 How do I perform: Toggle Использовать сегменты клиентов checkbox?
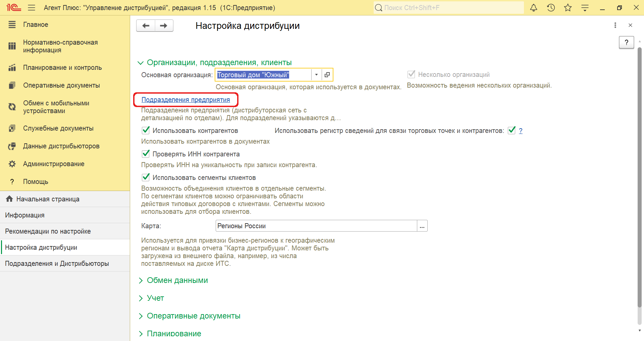click(x=146, y=177)
